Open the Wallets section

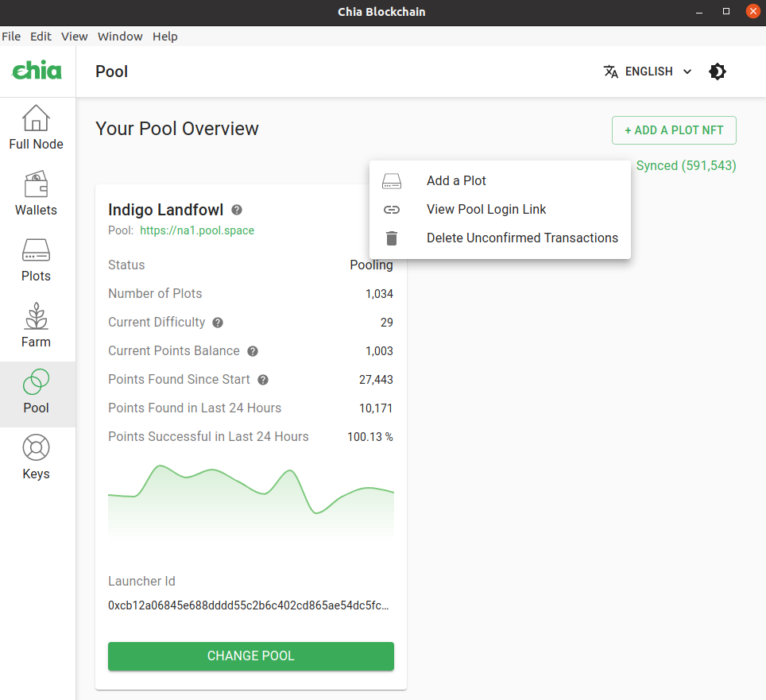click(36, 193)
